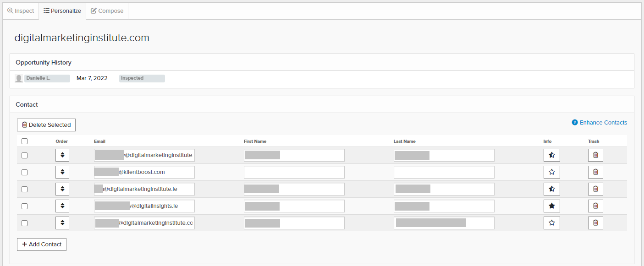Unstar the filled star on the digitalinsights.ie contact
Image resolution: width=644 pixels, height=266 pixels.
(551, 206)
